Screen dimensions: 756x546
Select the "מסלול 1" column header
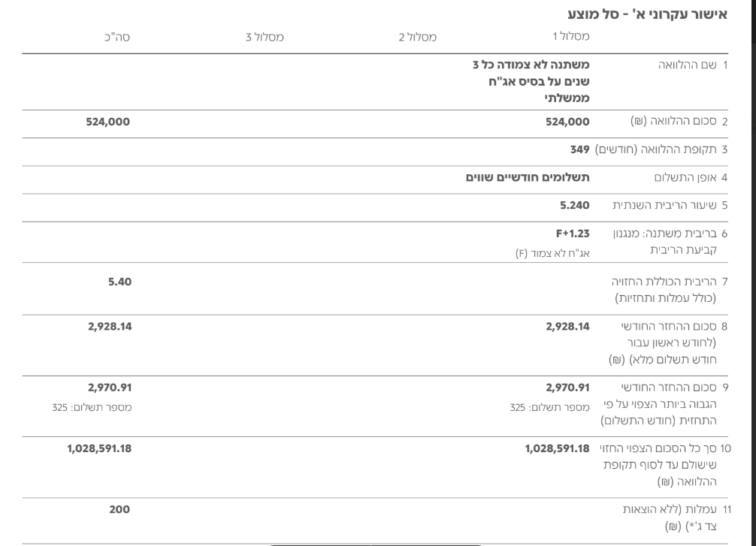point(570,36)
